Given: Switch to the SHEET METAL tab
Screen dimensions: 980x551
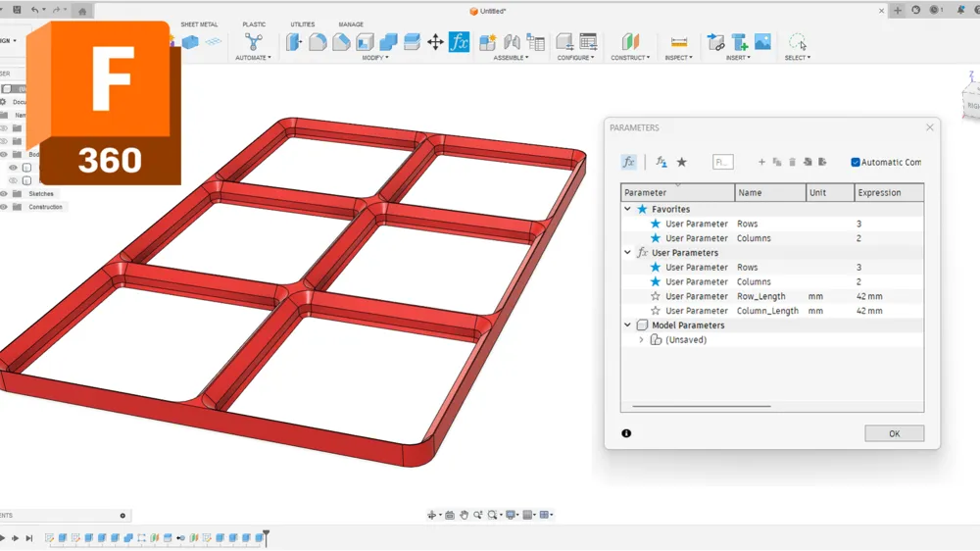Looking at the screenshot, I should 199,25.
